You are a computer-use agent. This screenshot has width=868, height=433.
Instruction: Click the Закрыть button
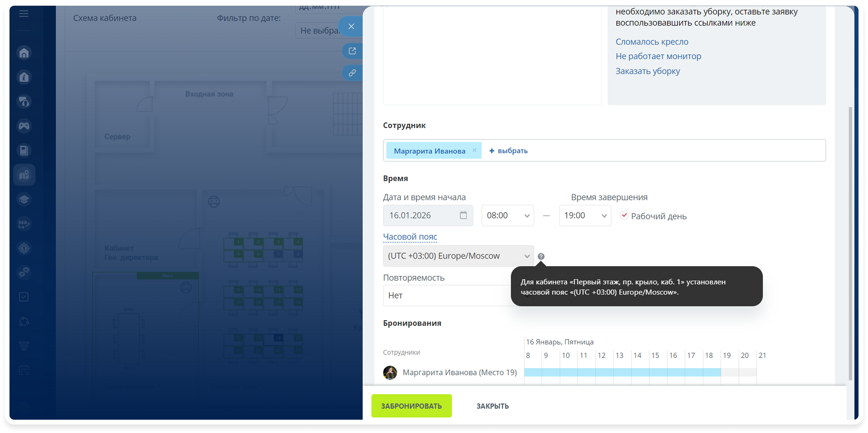click(x=492, y=406)
